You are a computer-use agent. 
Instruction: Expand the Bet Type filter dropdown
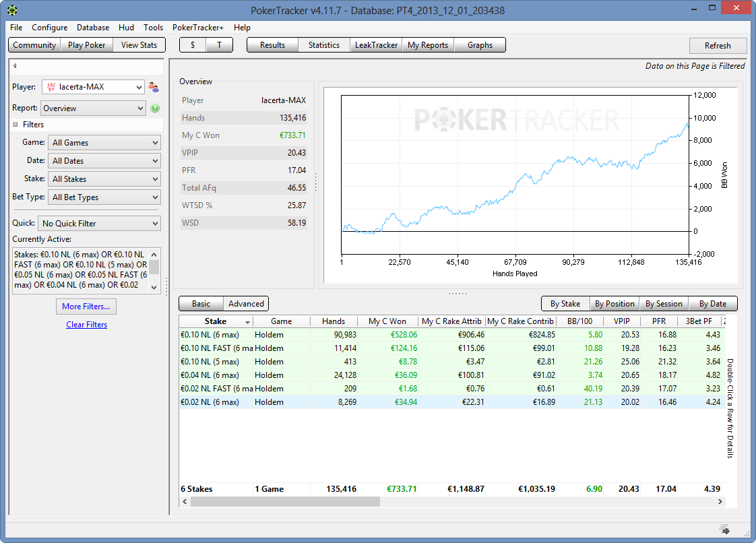point(104,197)
